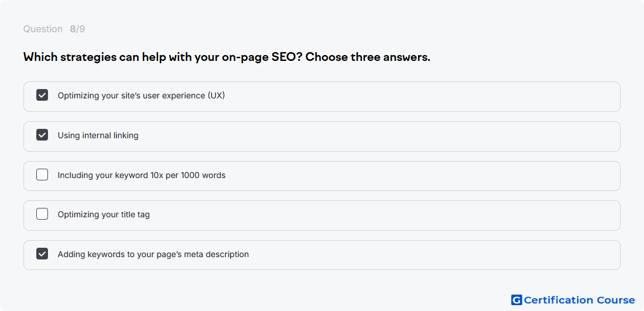Select the "Optimizing your site's user experience (UX)" label

(141, 95)
